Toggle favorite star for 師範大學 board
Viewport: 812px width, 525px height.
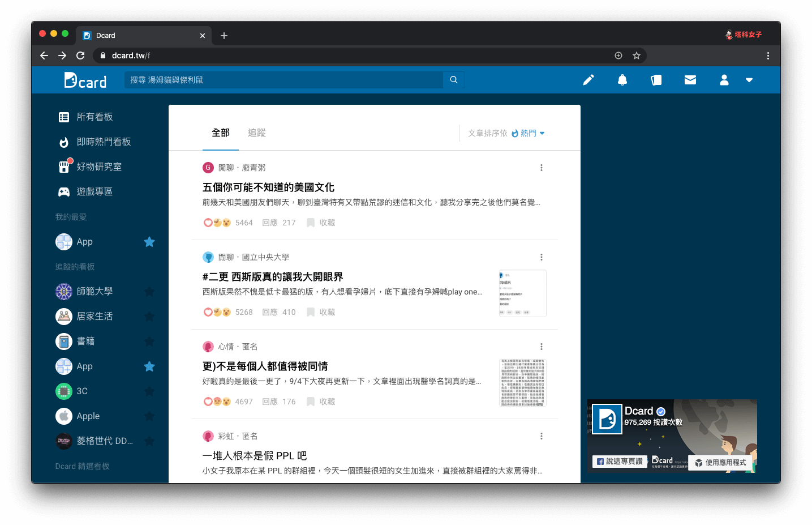[149, 292]
